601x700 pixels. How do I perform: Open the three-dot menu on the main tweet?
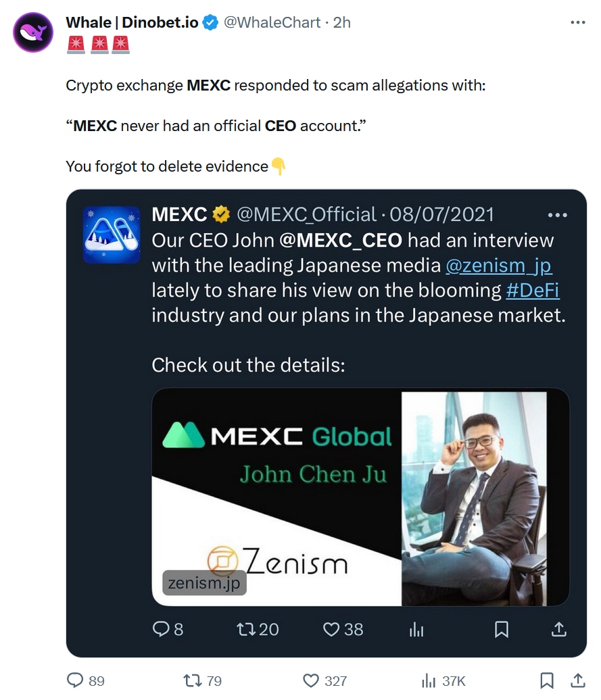pos(579,22)
